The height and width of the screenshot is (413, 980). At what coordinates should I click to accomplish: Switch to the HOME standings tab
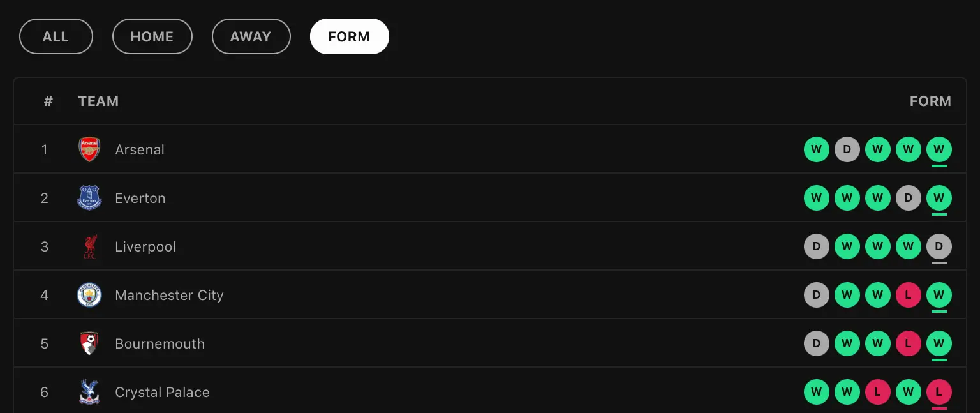click(x=152, y=36)
